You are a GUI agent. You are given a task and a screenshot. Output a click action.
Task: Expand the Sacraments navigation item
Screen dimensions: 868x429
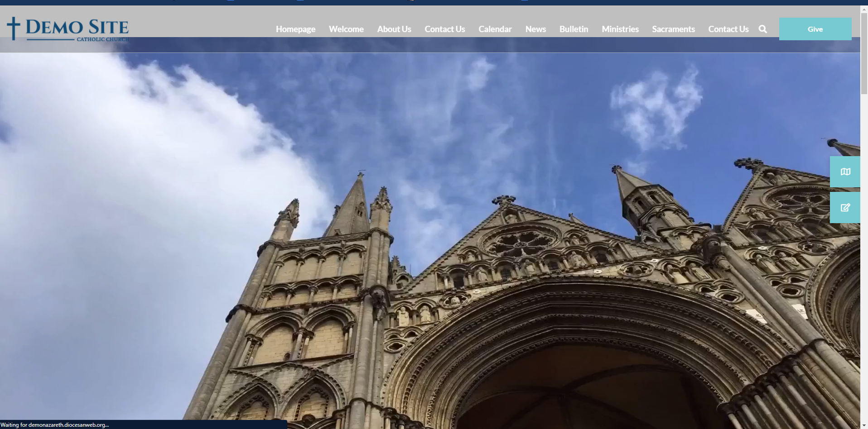pyautogui.click(x=673, y=29)
